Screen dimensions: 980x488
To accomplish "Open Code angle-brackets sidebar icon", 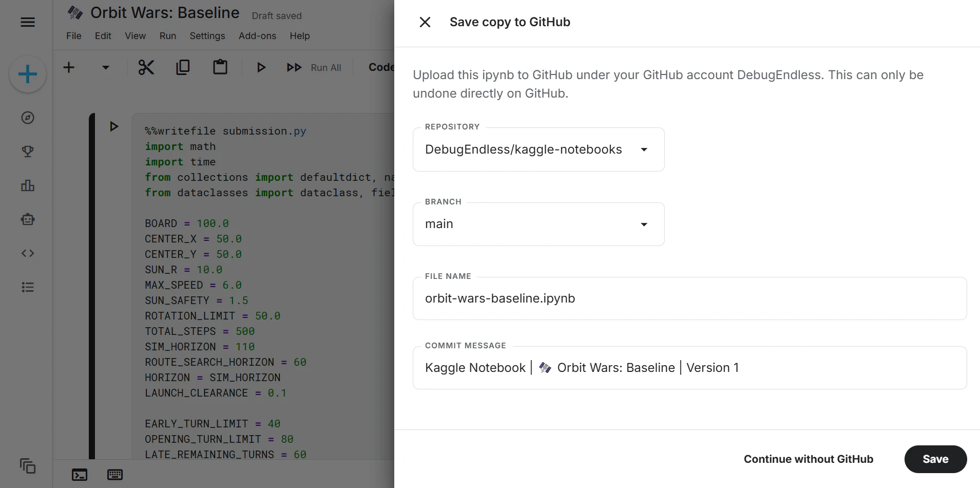I will [28, 253].
